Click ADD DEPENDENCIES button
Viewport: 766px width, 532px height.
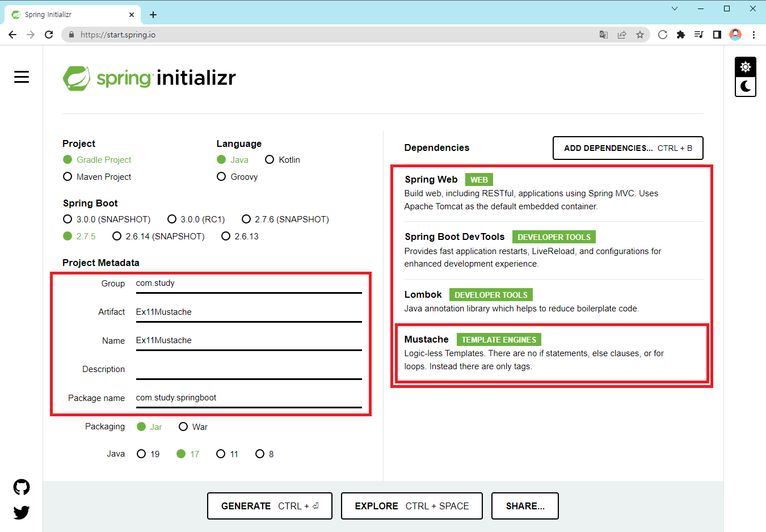pos(628,148)
